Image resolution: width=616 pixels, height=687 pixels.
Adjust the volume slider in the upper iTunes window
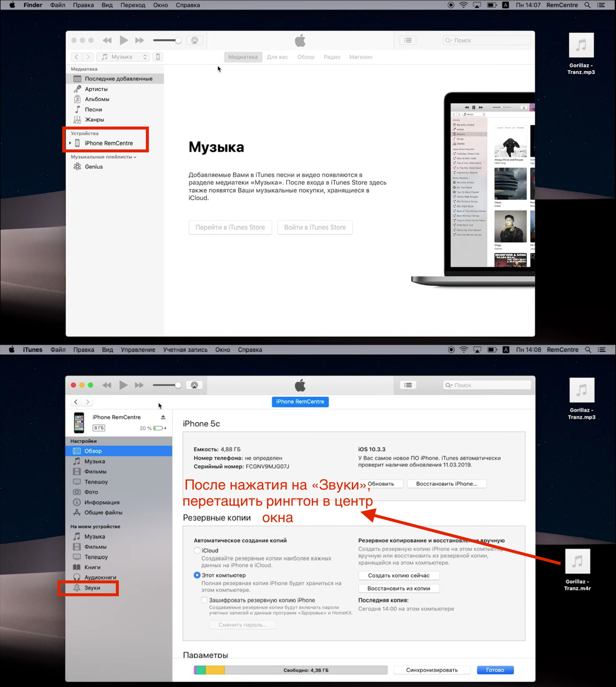pos(167,40)
